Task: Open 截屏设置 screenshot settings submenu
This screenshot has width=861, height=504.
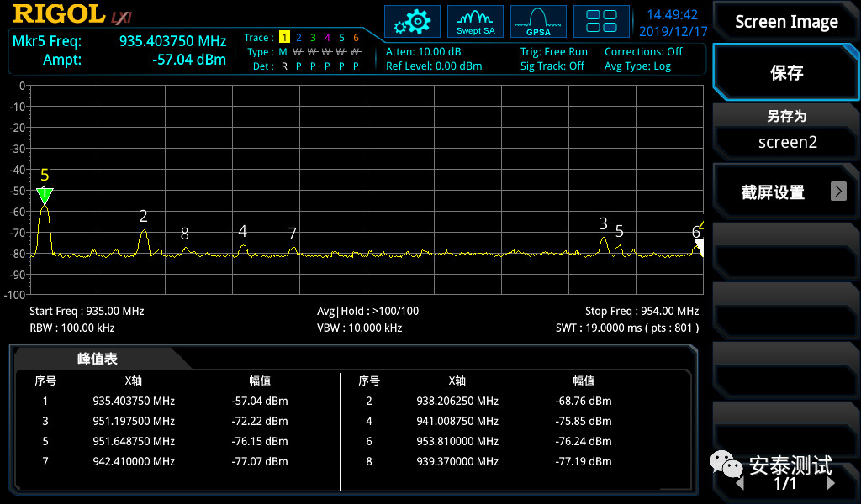Action: [x=786, y=192]
